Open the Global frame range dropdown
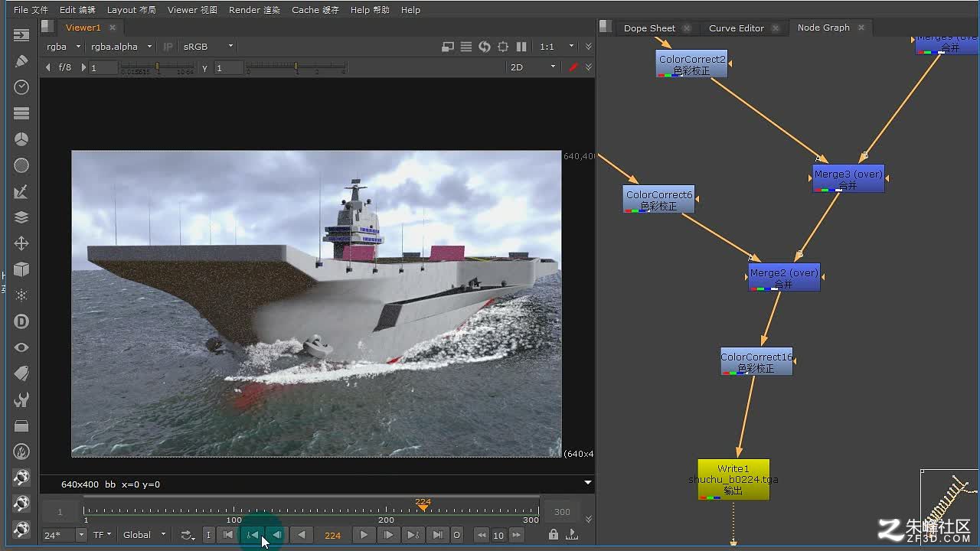 [x=145, y=535]
